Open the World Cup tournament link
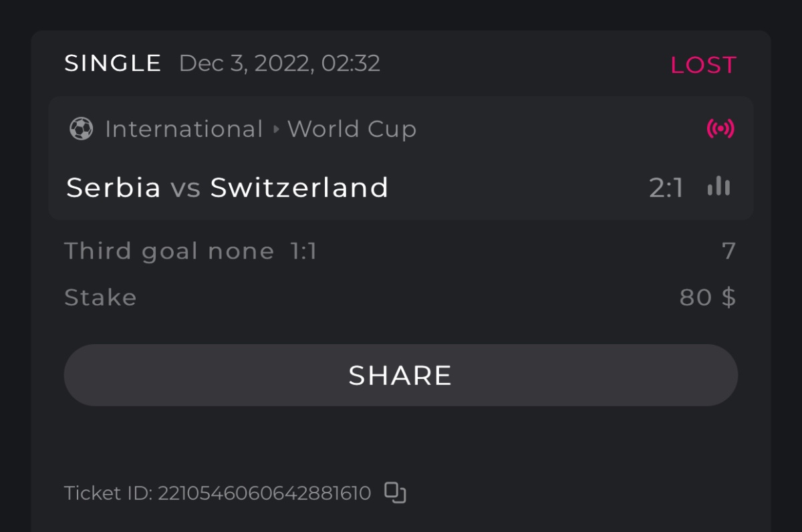The height and width of the screenshot is (532, 802). 352,129
